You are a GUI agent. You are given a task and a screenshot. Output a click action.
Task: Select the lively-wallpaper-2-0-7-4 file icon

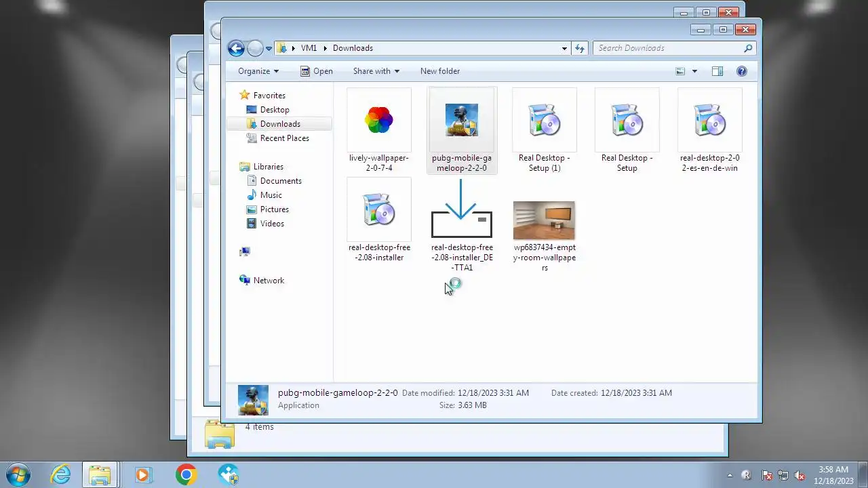click(x=379, y=121)
